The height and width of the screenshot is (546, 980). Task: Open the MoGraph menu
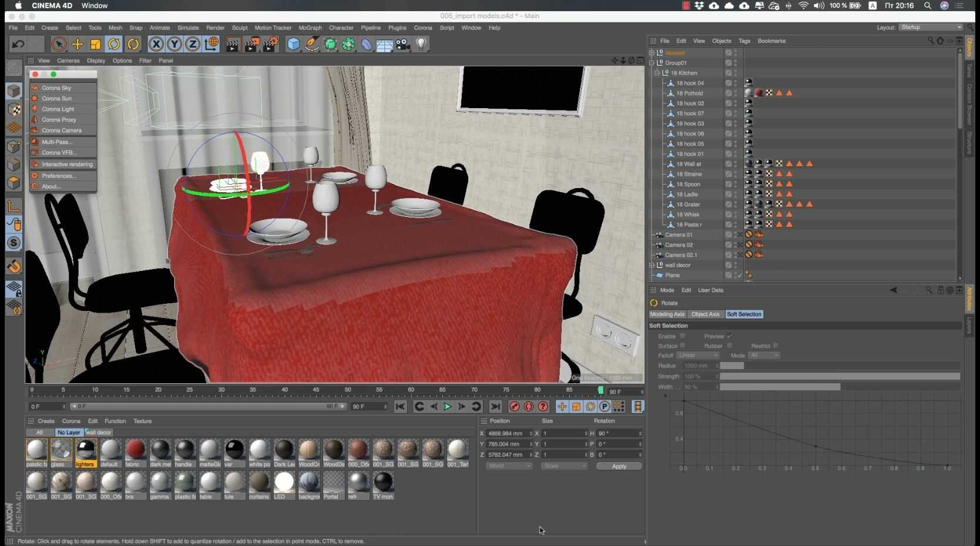tap(310, 28)
